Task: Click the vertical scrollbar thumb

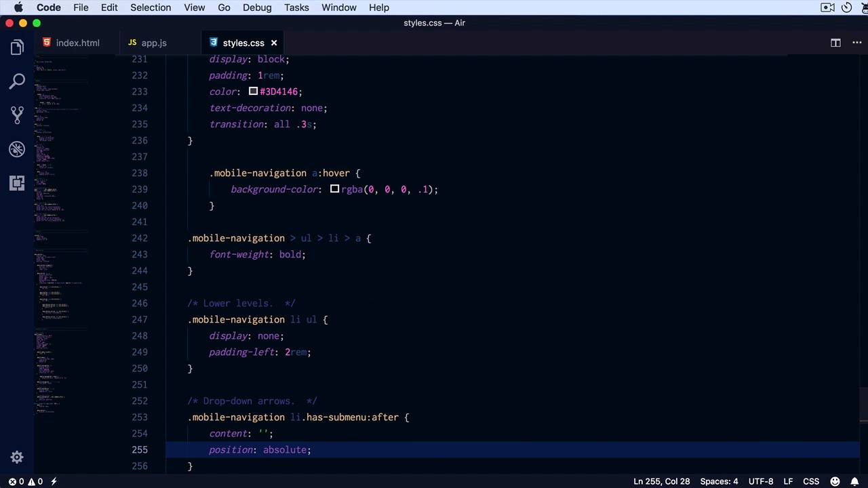Action: point(863,404)
